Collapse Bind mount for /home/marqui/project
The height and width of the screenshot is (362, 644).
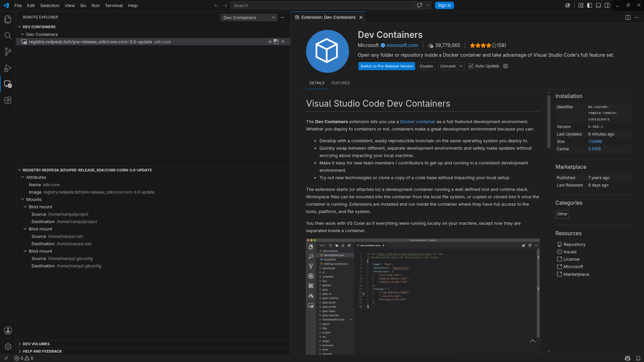click(x=25, y=207)
